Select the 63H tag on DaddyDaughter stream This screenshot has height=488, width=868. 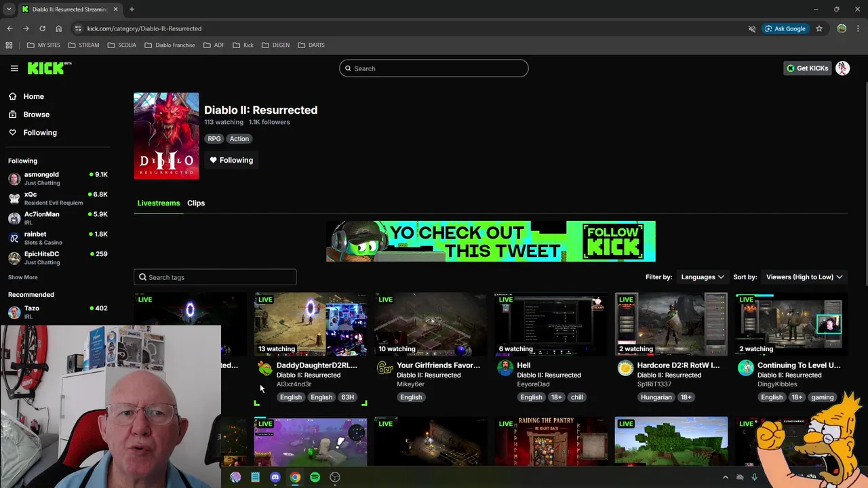(x=348, y=397)
